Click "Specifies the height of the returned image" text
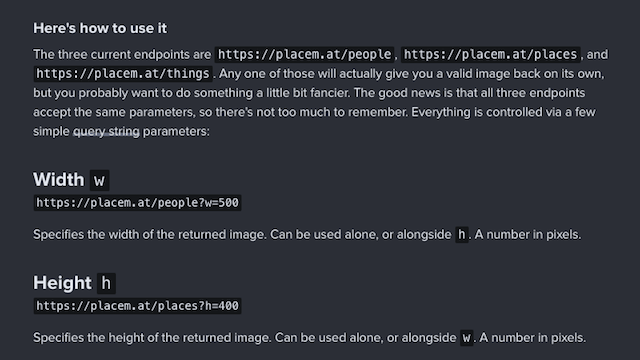 [152, 338]
